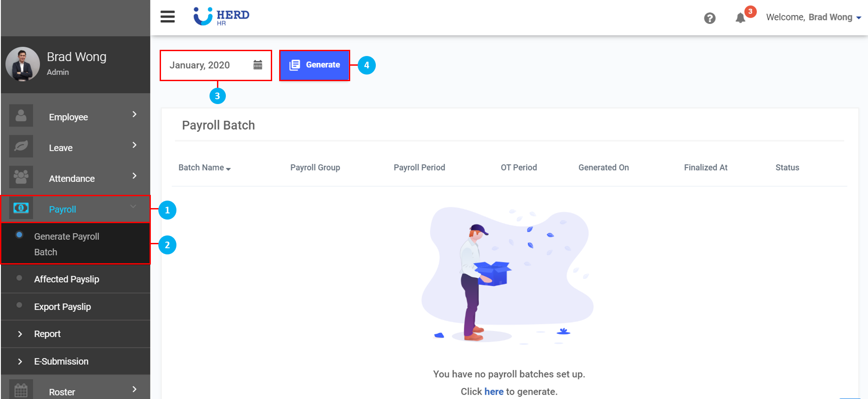Click the Leave leaf icon
The height and width of the screenshot is (399, 868).
pyautogui.click(x=21, y=147)
